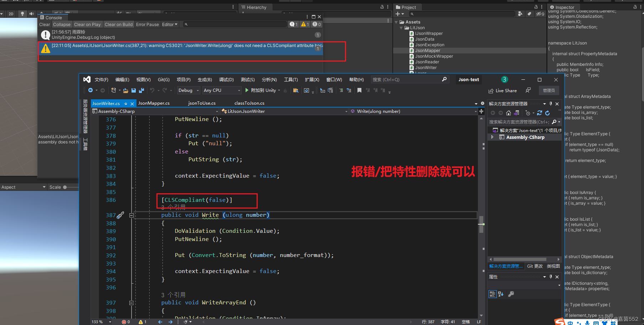Open the Any CPU platform dropdown
Viewport: 644px width, 325px height.
(x=222, y=90)
